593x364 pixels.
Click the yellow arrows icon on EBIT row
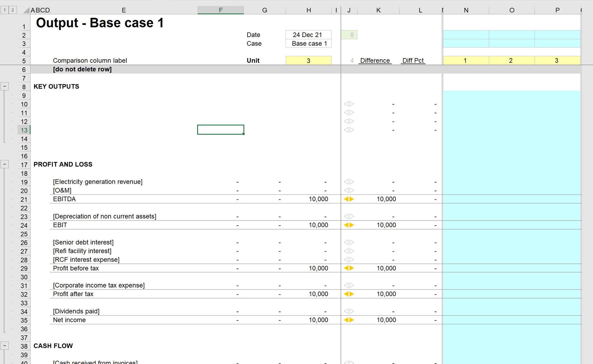pyautogui.click(x=349, y=225)
